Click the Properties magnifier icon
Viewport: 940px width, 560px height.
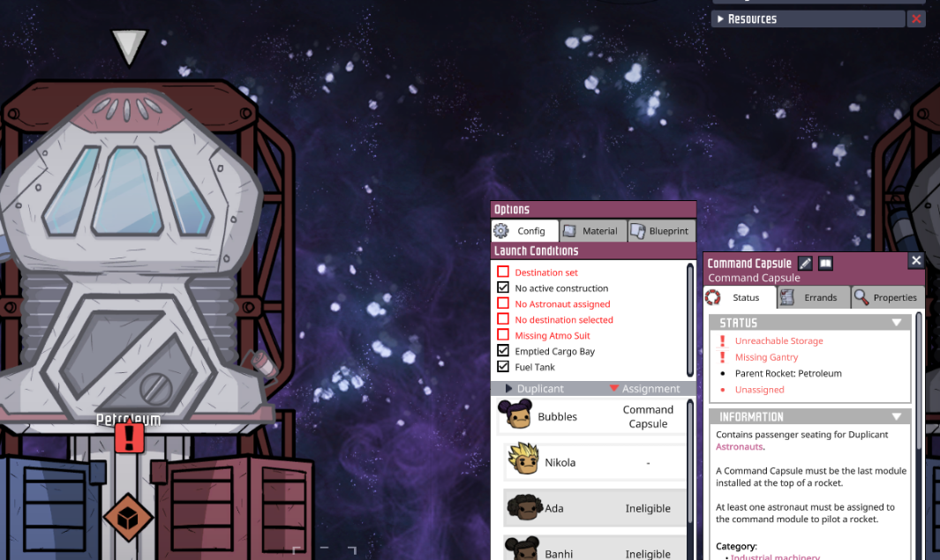(x=861, y=297)
